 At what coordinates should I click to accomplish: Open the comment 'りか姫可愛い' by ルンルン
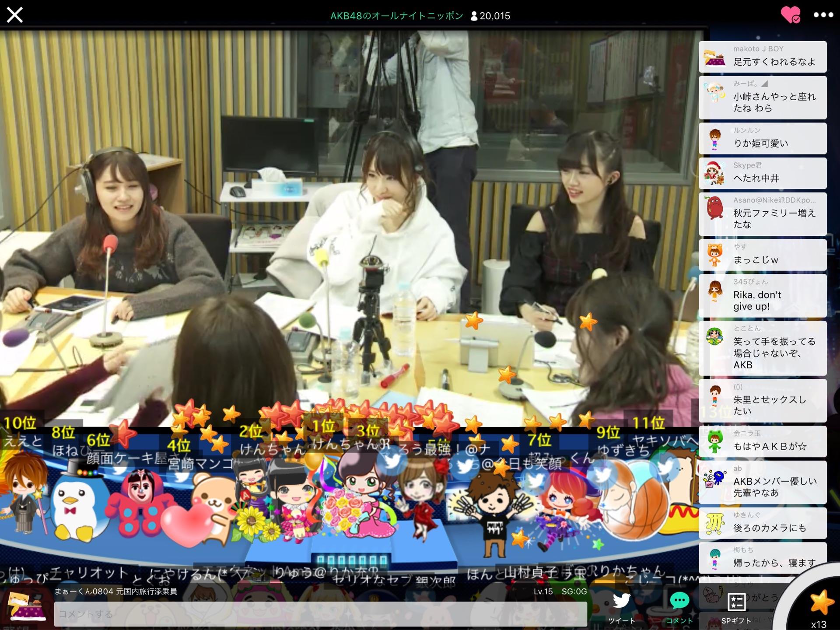pos(762,138)
